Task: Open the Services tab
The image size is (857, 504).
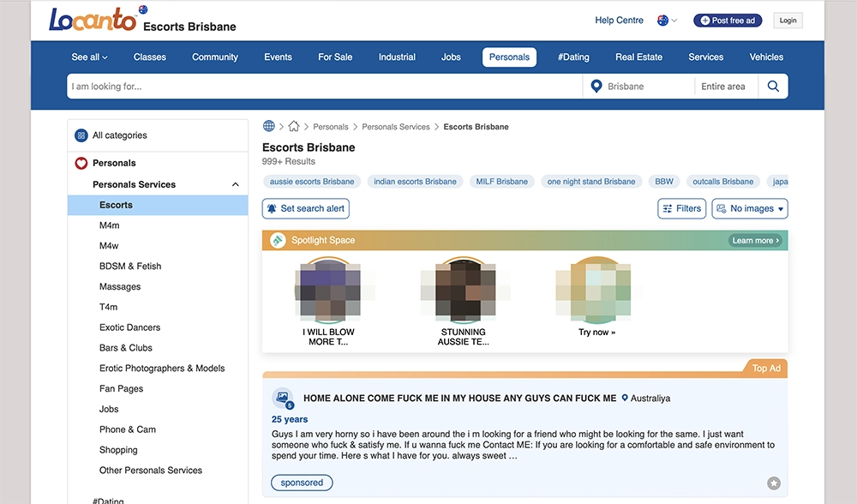Action: point(705,57)
